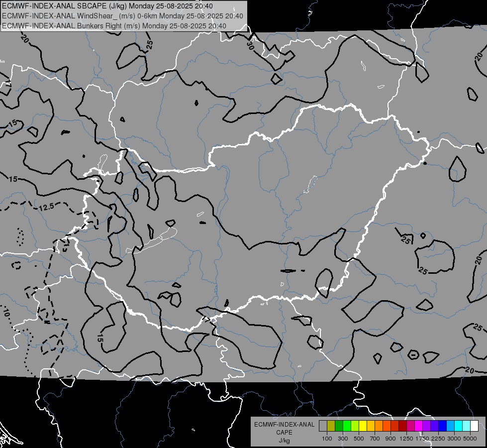The height and width of the screenshot is (448, 487).
Task: Click the 700 value under color bar
Action: (x=375, y=439)
